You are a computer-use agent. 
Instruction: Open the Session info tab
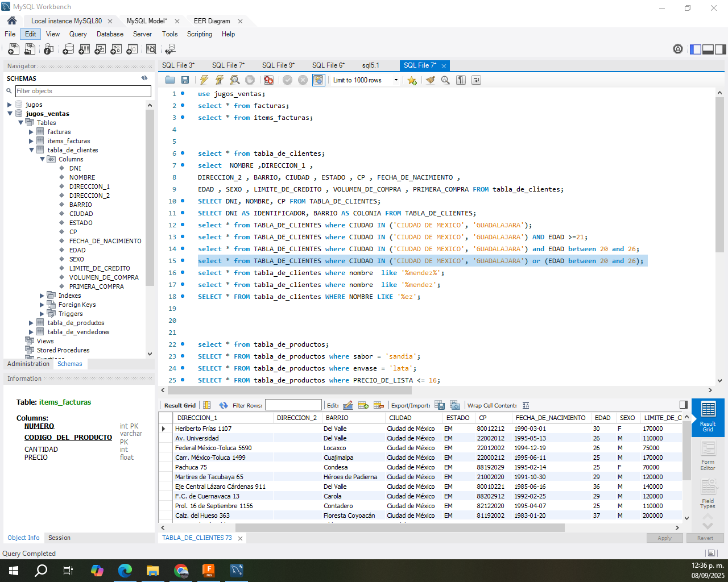coord(59,538)
